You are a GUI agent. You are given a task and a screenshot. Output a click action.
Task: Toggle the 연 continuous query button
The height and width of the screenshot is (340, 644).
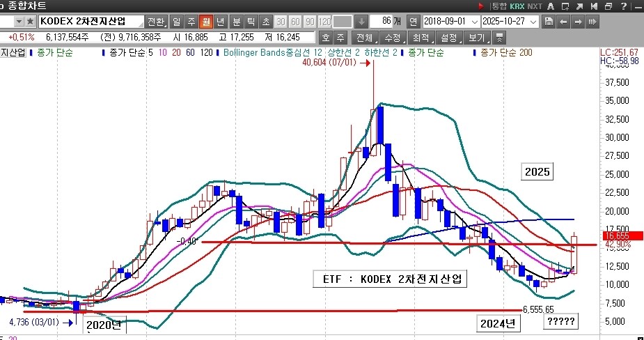(413, 22)
